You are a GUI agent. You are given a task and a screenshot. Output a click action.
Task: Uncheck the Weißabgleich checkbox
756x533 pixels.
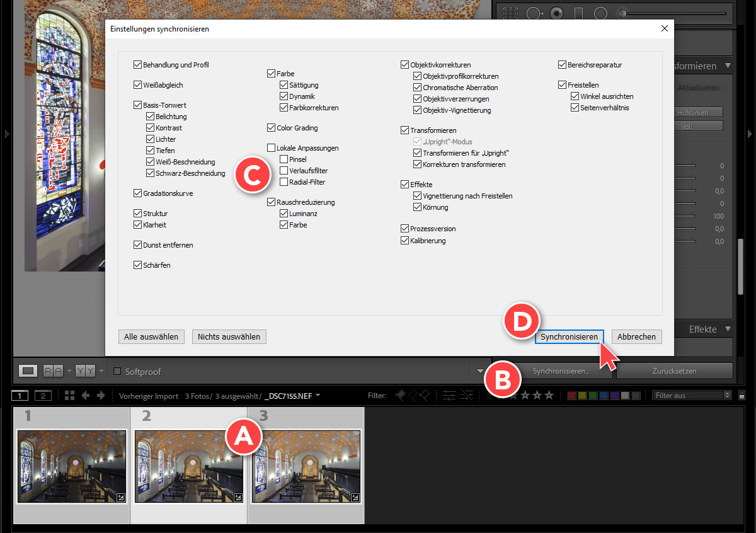coord(138,85)
